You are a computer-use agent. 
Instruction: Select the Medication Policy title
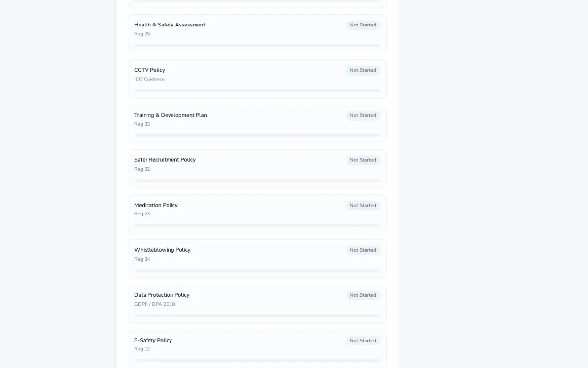(x=156, y=205)
